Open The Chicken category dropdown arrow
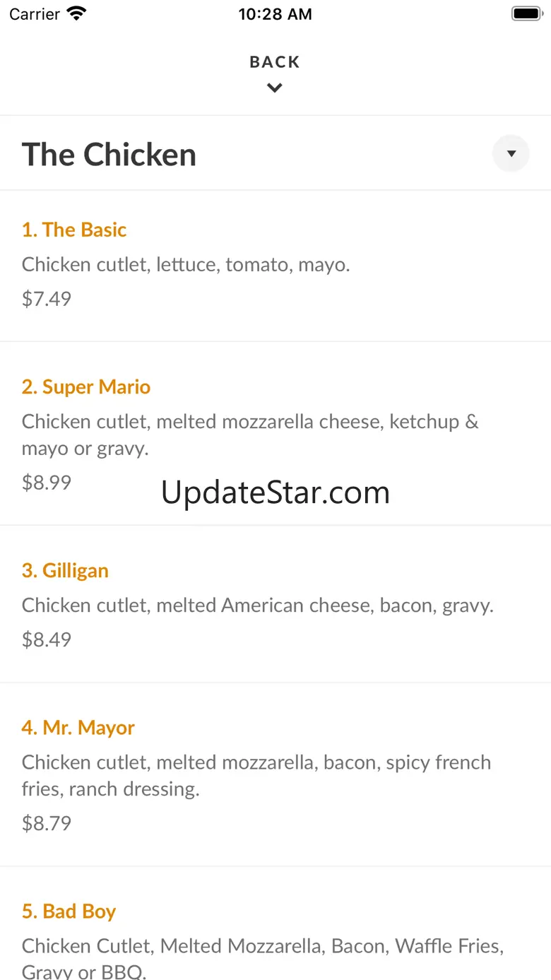Image resolution: width=551 pixels, height=980 pixels. [511, 153]
